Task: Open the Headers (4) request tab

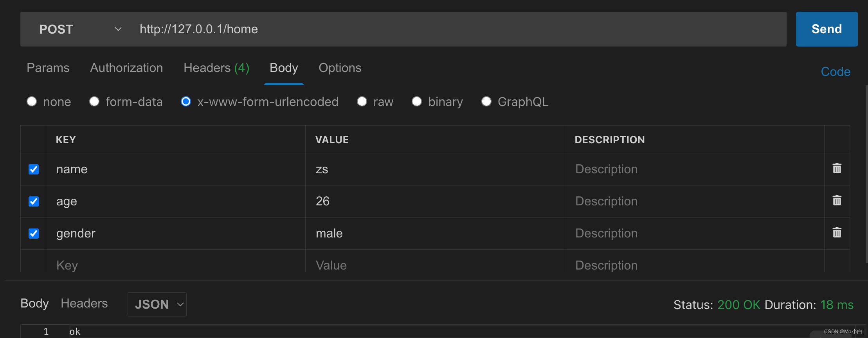Action: [x=216, y=68]
